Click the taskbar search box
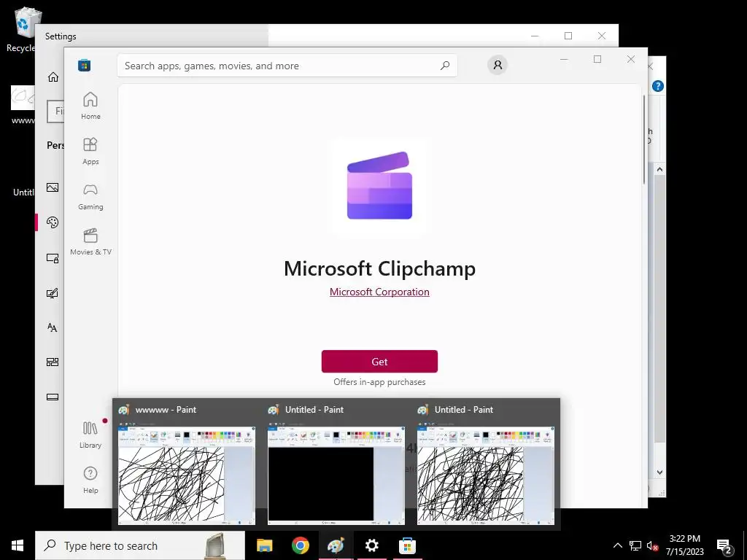This screenshot has width=747, height=560. [140, 545]
